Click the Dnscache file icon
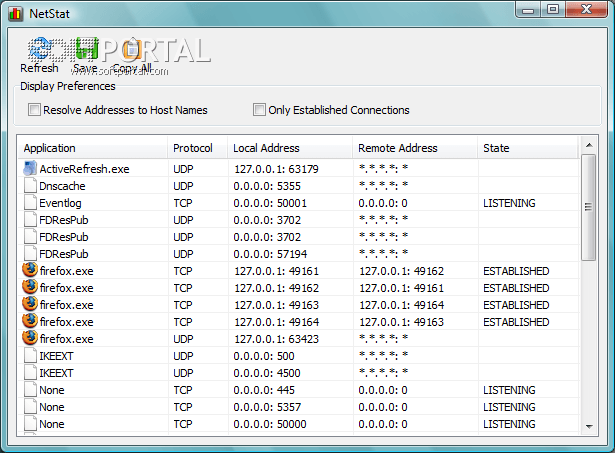The height and width of the screenshot is (453, 615). pyautogui.click(x=30, y=186)
